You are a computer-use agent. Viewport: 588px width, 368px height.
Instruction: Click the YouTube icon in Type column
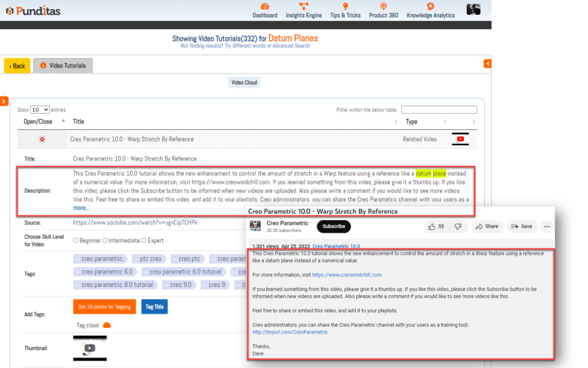[x=460, y=139]
